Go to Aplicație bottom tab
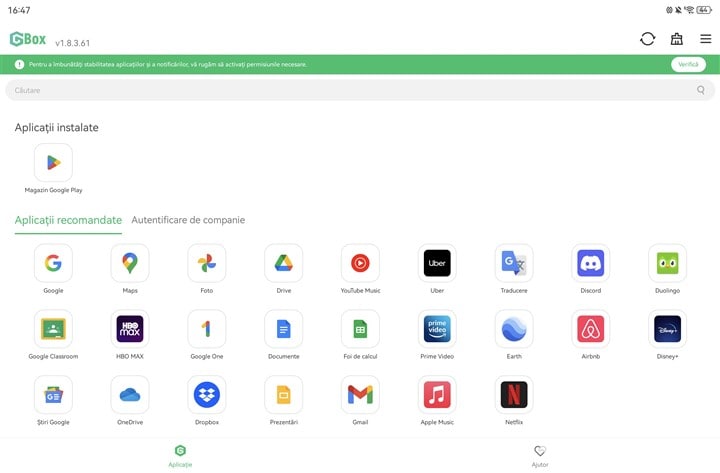The width and height of the screenshot is (720, 473). pos(180,456)
